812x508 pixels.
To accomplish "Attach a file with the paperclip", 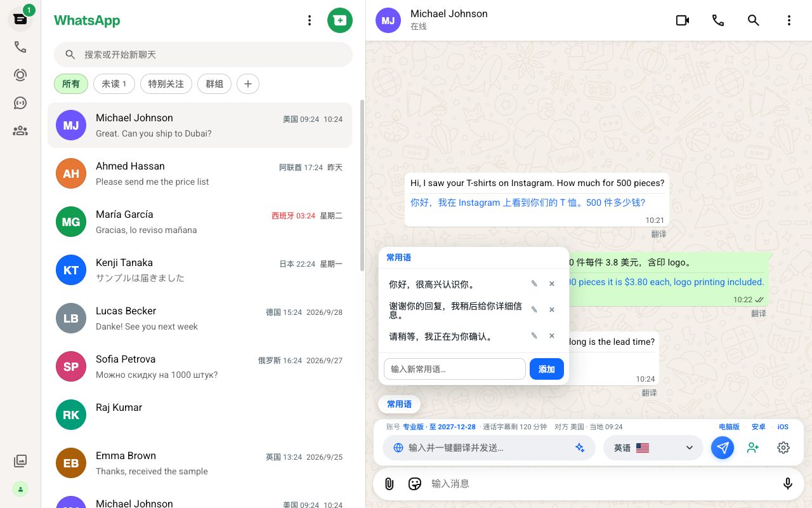I will pyautogui.click(x=390, y=484).
